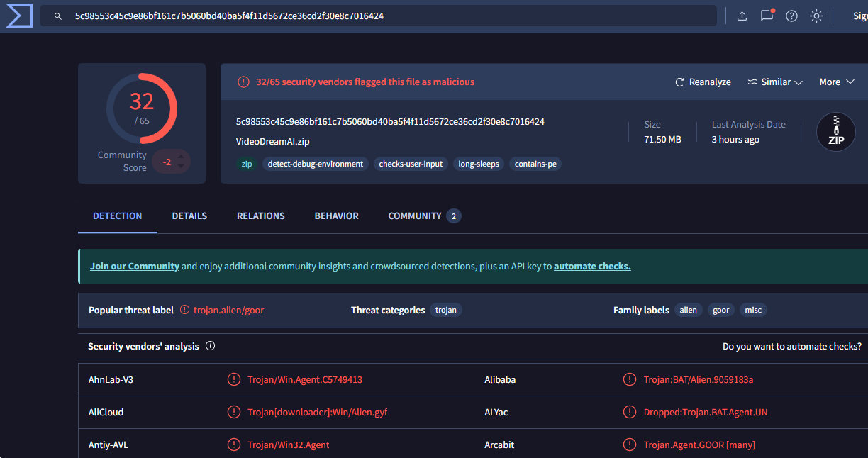Click the 32/65 detection score gauge
The image size is (868, 458).
(x=142, y=108)
